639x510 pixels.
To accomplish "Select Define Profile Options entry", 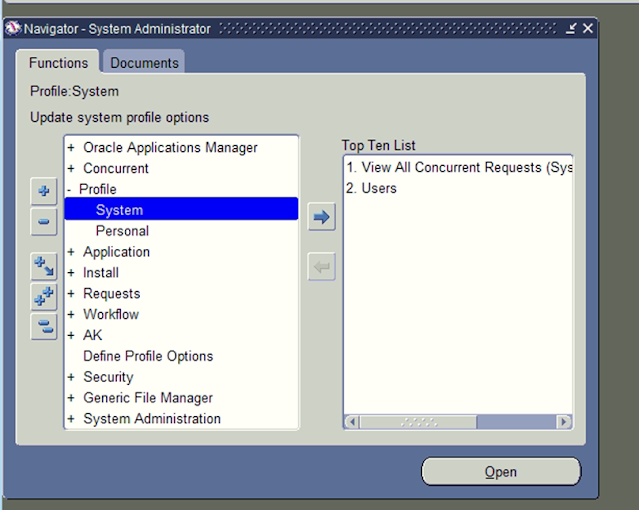I will point(147,356).
